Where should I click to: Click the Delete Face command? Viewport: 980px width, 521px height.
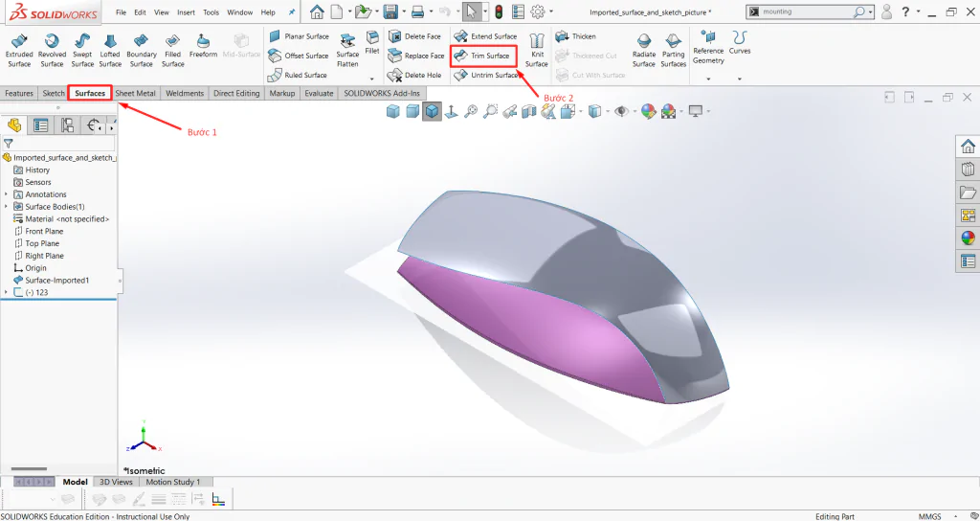(414, 36)
